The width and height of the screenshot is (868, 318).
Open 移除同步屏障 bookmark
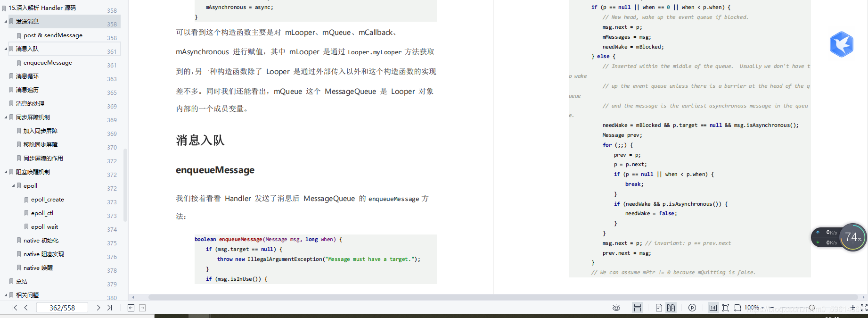click(41, 144)
